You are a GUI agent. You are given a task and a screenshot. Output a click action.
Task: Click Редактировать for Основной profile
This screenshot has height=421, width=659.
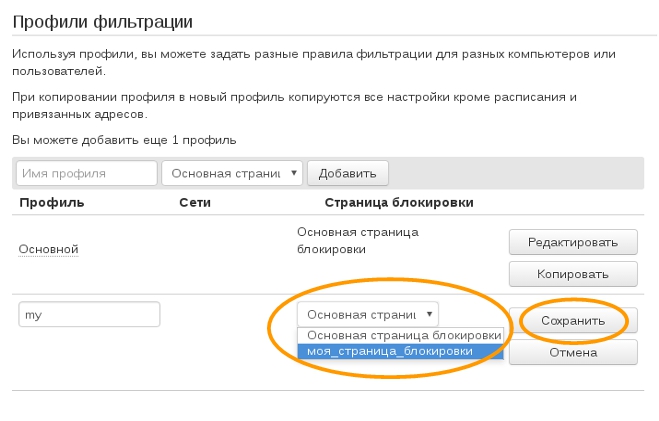[x=573, y=242]
